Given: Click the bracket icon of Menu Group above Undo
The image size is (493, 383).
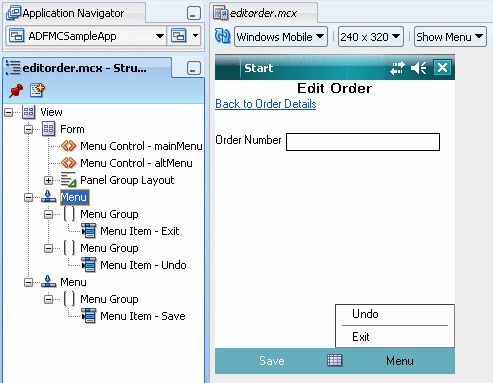Looking at the screenshot, I should tap(69, 248).
